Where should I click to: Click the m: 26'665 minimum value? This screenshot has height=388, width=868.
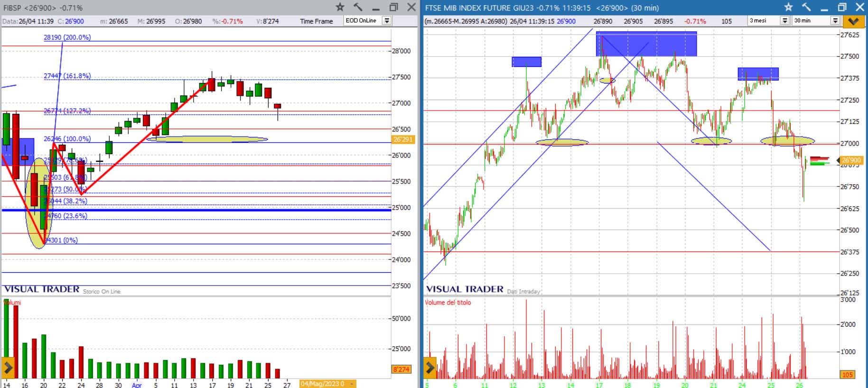pos(114,21)
